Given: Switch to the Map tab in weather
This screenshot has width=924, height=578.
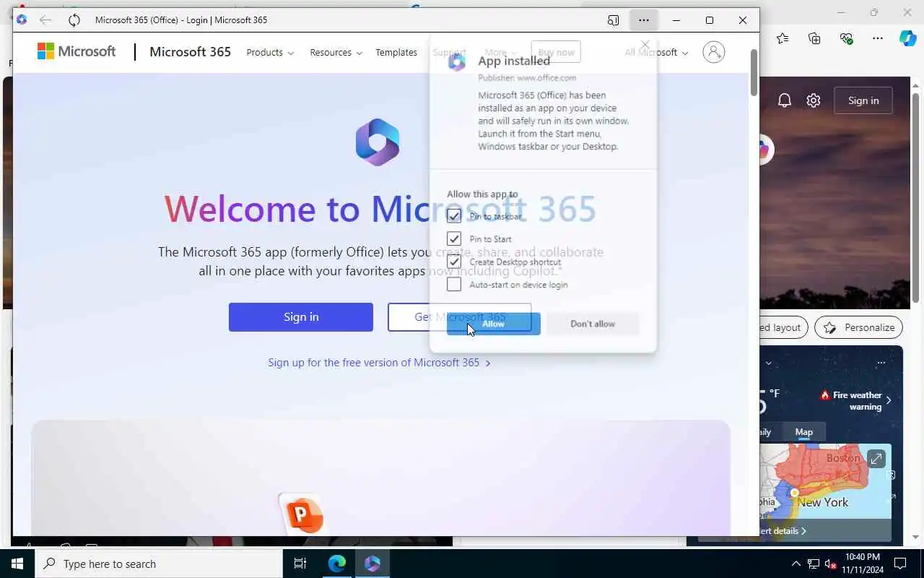Looking at the screenshot, I should pyautogui.click(x=803, y=432).
